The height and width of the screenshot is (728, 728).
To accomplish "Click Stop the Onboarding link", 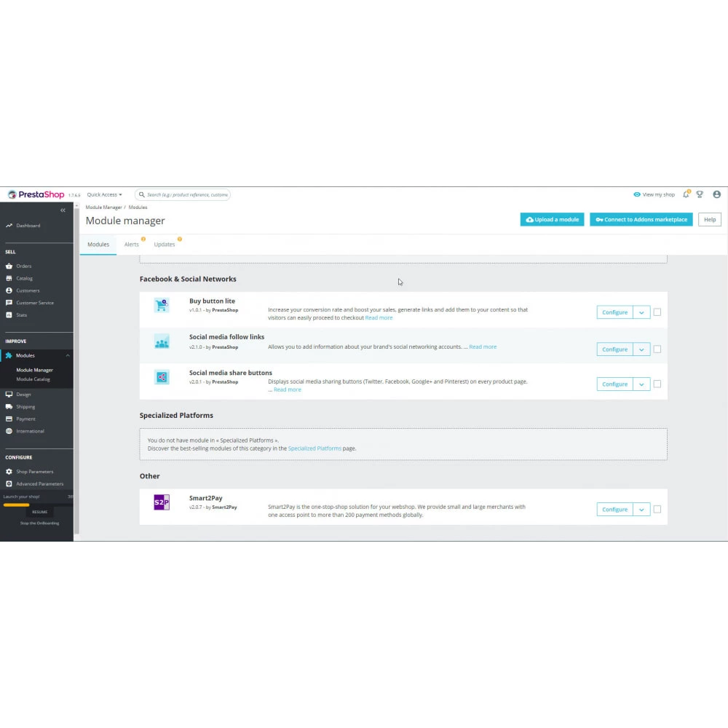I will [x=39, y=523].
